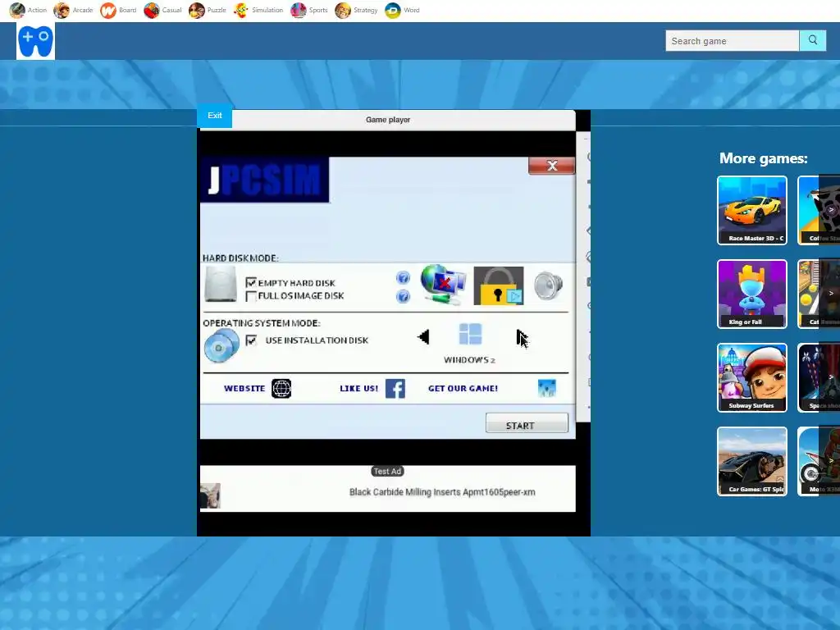This screenshot has width=840, height=630.
Task: Select next operating system with right arrow
Action: click(523, 339)
